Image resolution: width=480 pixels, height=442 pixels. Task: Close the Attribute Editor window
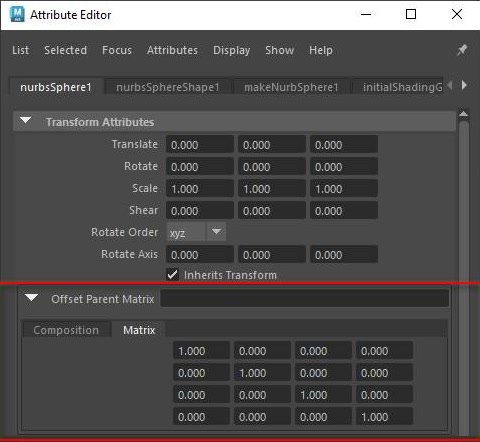pos(457,14)
